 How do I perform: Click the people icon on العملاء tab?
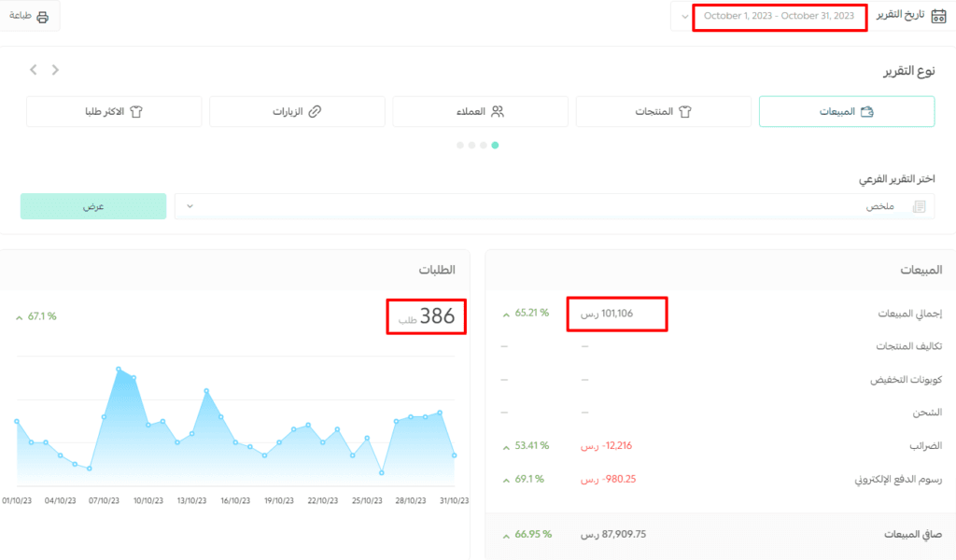pos(498,111)
